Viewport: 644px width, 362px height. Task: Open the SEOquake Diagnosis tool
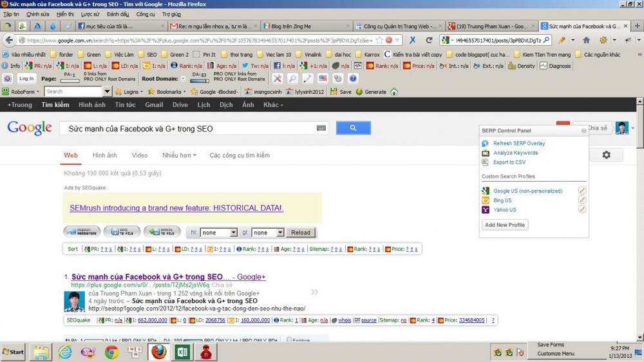point(555,66)
